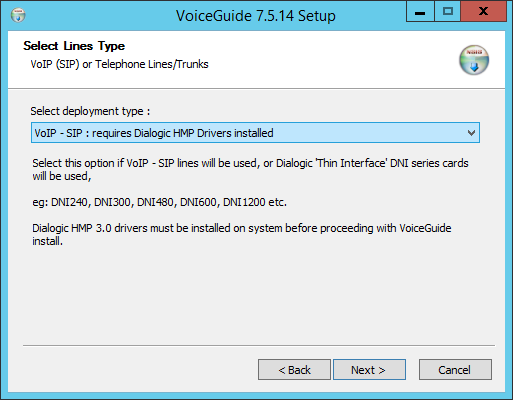Click the 'Dialogic HMP 3.0 drivers' notice text
513x400 pixels.
(x=242, y=234)
